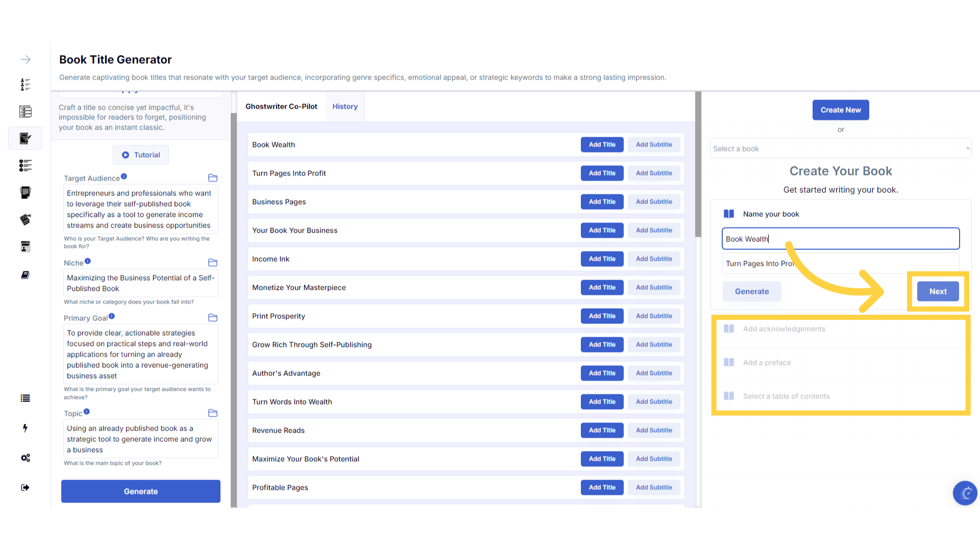Switch to Ghostwriter Co-Pilot tab
980x551 pixels.
(281, 107)
